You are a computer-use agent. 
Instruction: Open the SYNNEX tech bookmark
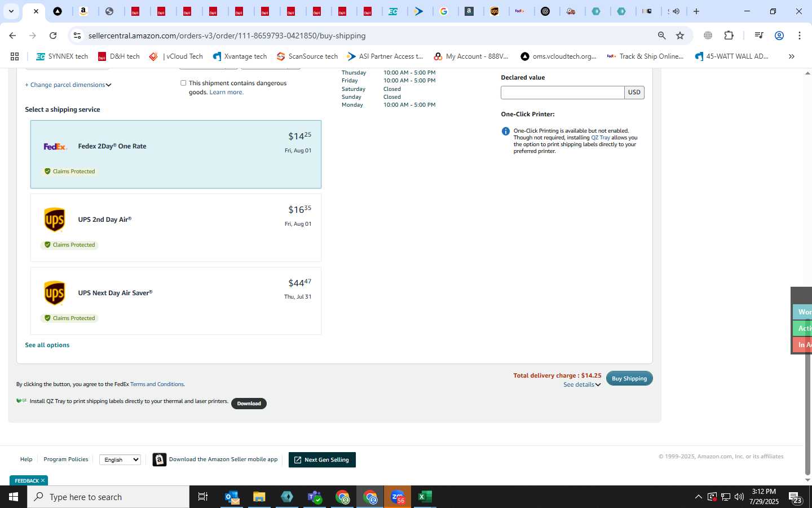(62, 56)
